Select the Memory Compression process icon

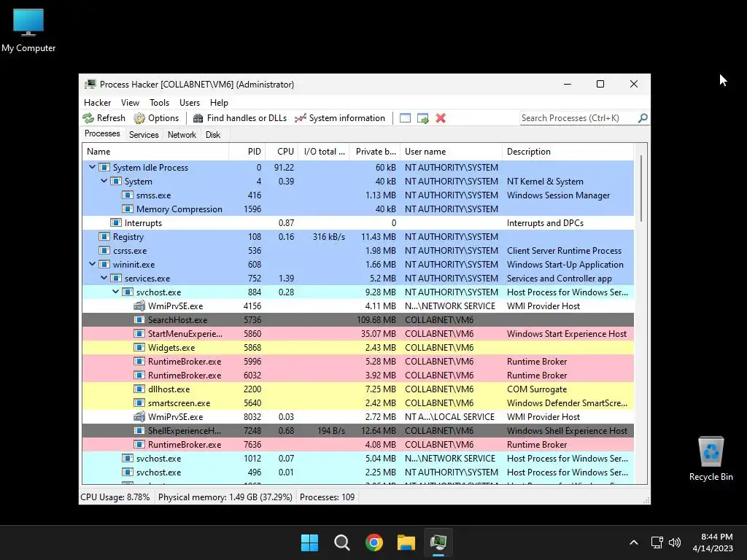pyautogui.click(x=128, y=209)
